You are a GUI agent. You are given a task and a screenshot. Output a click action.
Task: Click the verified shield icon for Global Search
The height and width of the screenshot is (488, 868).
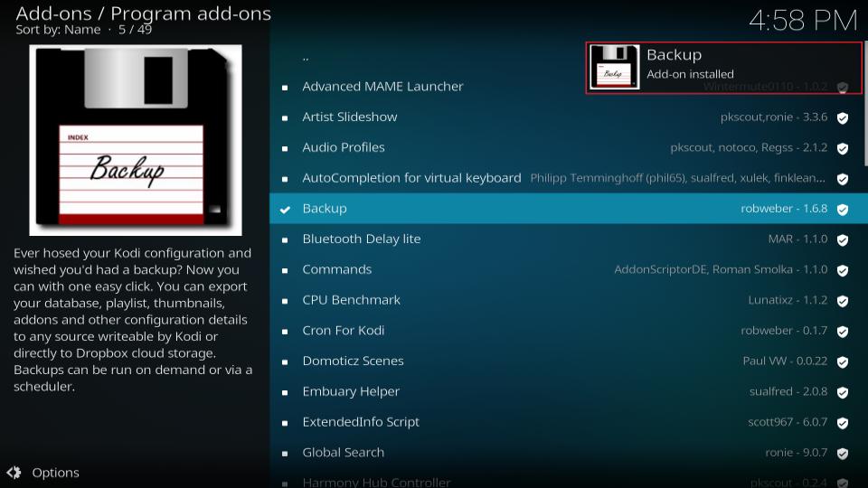pyautogui.click(x=843, y=453)
